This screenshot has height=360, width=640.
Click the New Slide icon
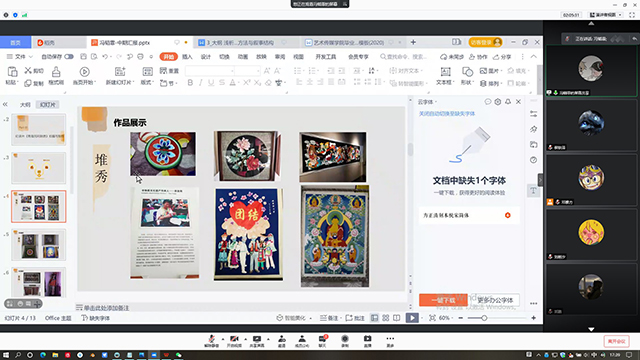(120, 72)
